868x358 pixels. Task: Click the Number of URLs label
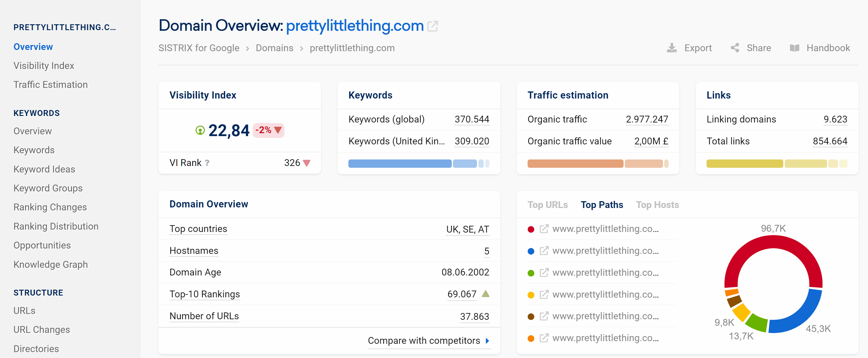pos(204,316)
